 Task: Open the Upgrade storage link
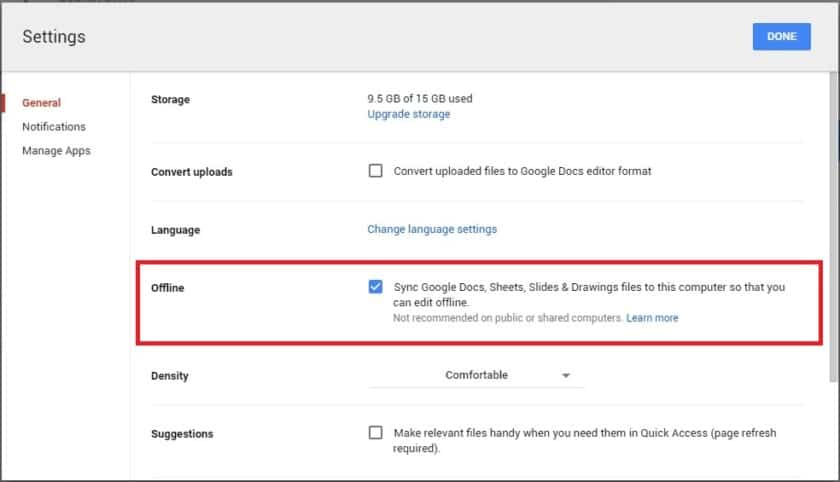pyautogui.click(x=408, y=114)
